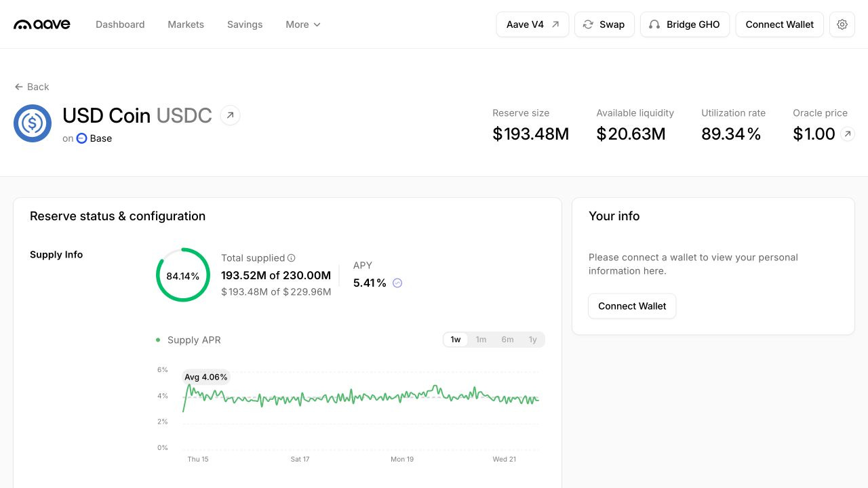The height and width of the screenshot is (488, 868).
Task: Click the APY value 5.41%
Action: coord(370,283)
